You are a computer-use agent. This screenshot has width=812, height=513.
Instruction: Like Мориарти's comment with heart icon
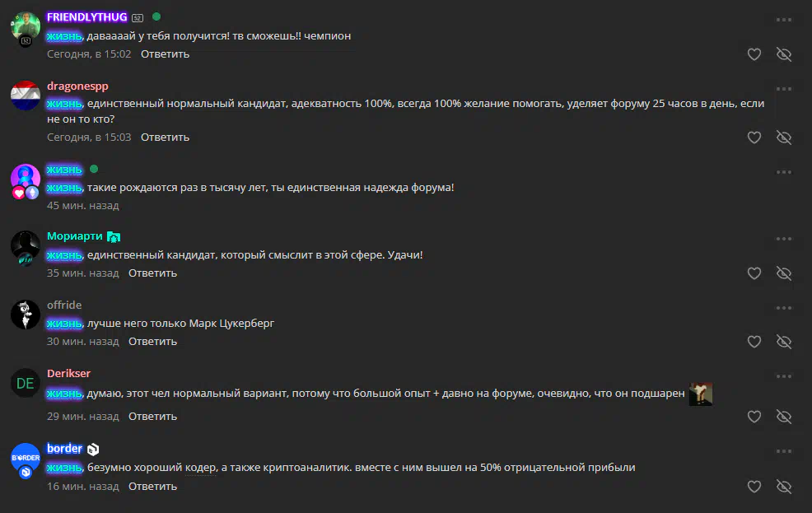754,273
